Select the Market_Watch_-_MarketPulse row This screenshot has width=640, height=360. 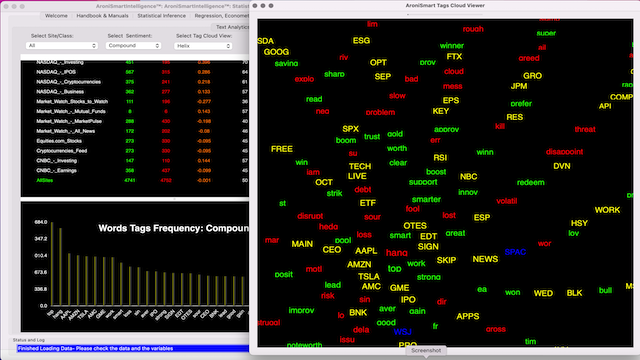[135, 121]
